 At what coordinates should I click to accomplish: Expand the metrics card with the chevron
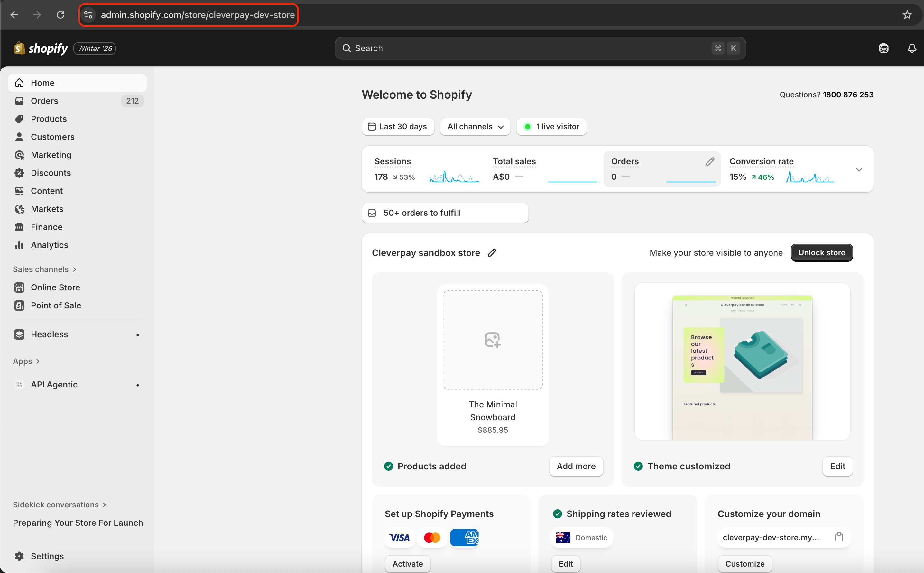(859, 169)
